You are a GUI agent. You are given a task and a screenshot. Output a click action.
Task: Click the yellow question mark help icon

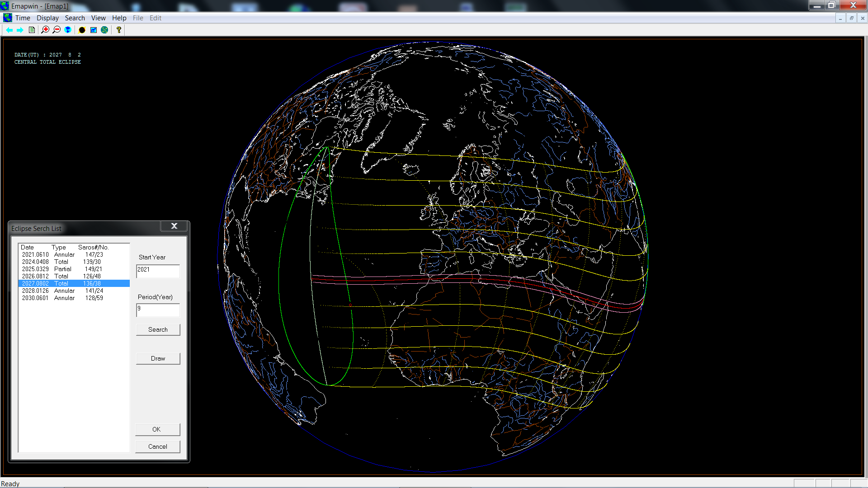[119, 30]
